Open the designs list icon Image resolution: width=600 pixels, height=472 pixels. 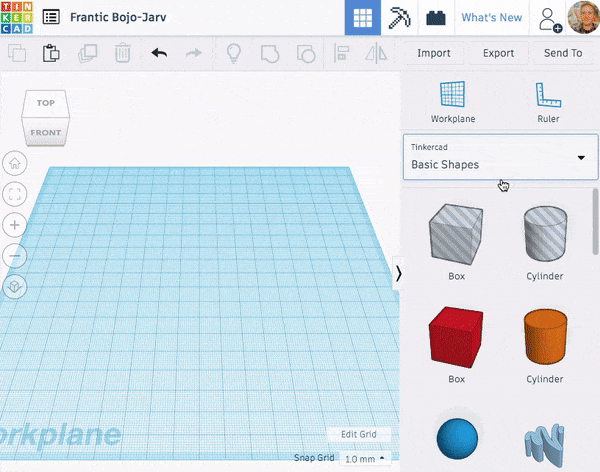(51, 17)
